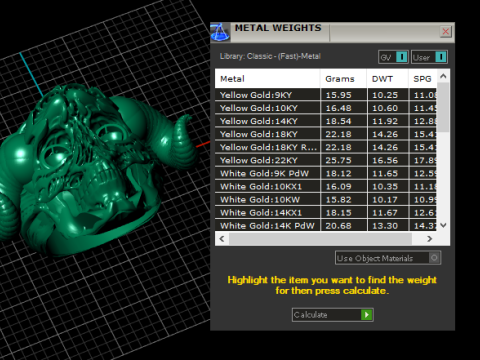Viewport: 480px width, 360px height.
Task: Select the Yellow Gold:10KY row
Action: [326, 108]
